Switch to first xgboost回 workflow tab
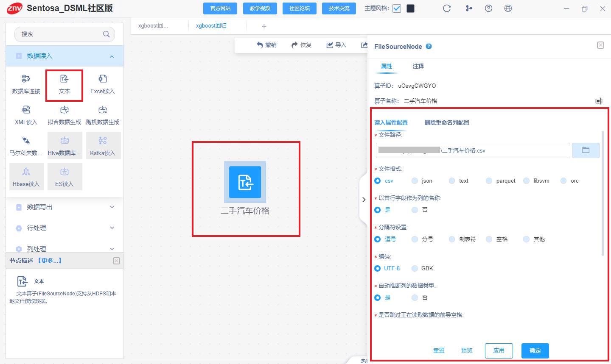Image resolution: width=611 pixels, height=364 pixels. (x=153, y=26)
